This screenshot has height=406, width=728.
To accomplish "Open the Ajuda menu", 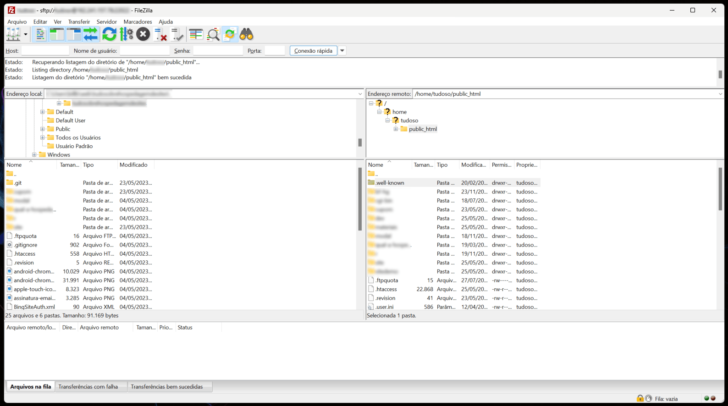I will 166,21.
